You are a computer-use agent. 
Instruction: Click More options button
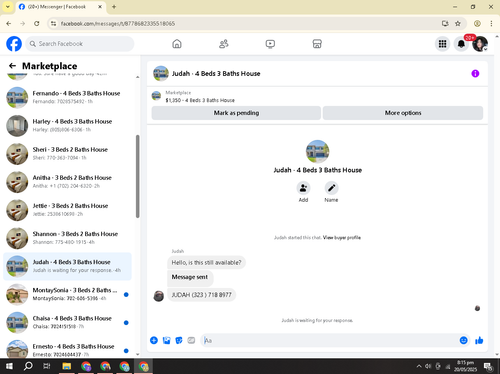pos(403,113)
